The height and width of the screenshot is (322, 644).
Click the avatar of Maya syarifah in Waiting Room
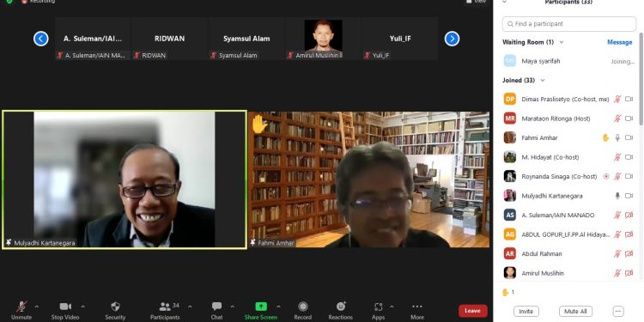(510, 61)
